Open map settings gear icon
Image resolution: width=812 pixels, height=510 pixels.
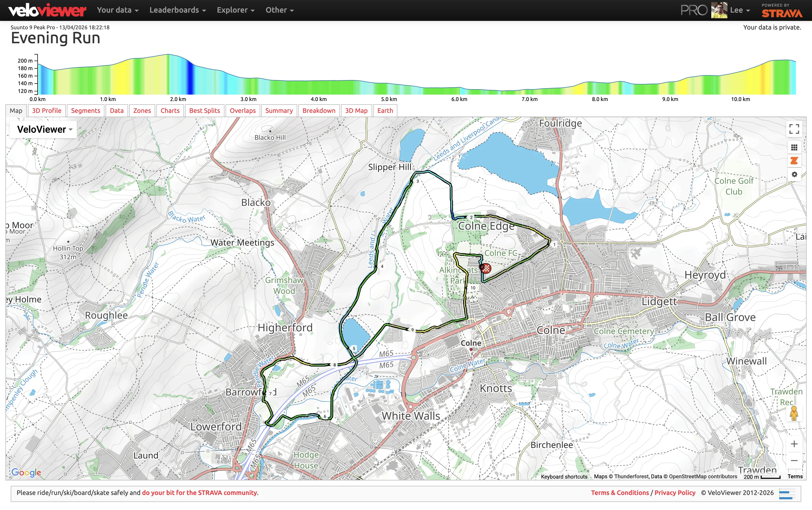(x=794, y=174)
